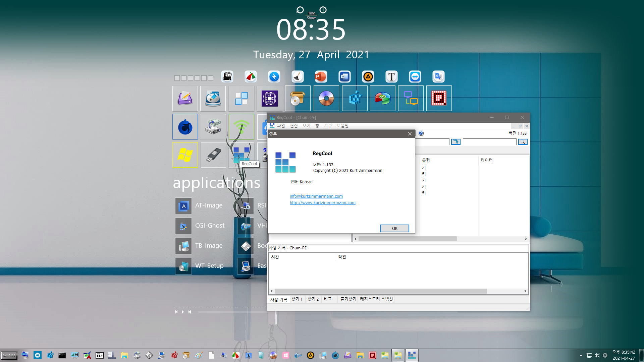Screen dimensions: 644x362
Task: Launch Word from the top launcher row
Action: pyautogui.click(x=344, y=77)
